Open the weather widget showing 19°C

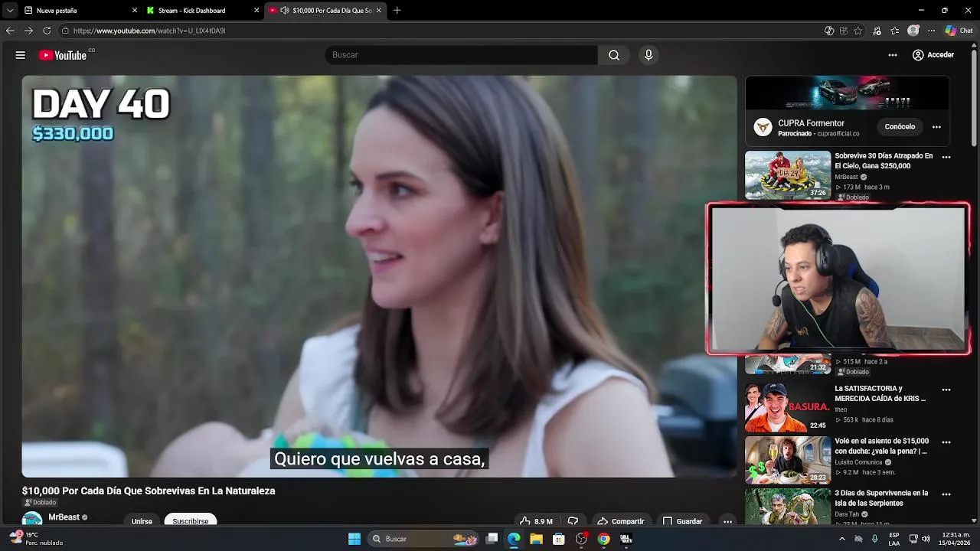click(x=36, y=539)
